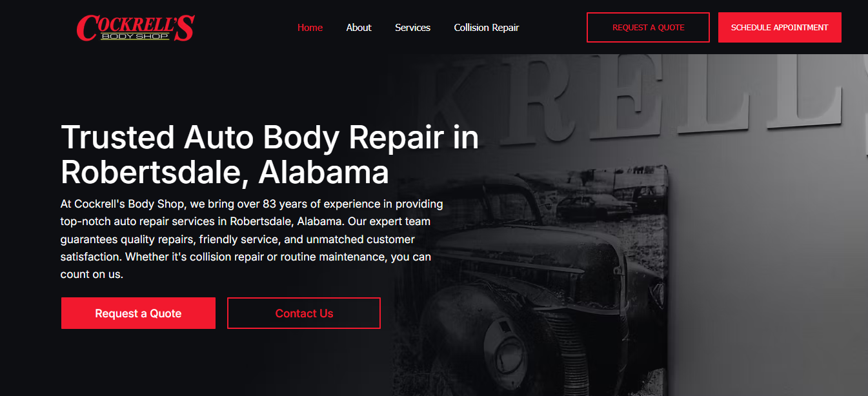Open the Services menu item
868x396 pixels.
tap(412, 28)
